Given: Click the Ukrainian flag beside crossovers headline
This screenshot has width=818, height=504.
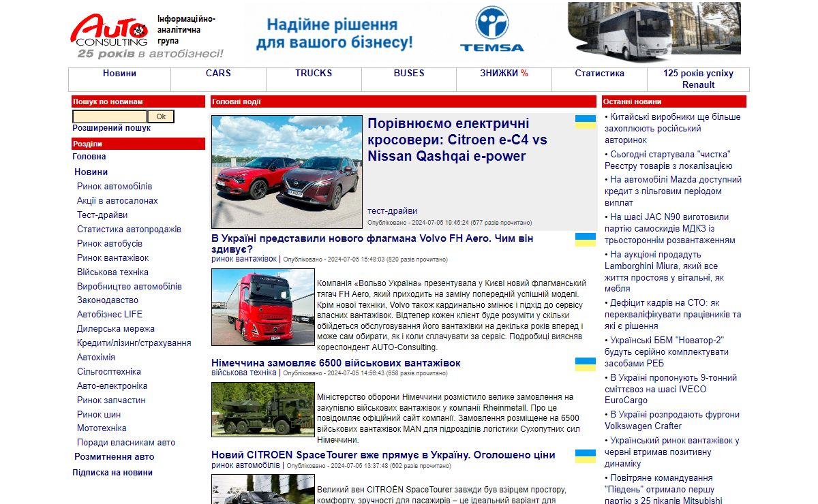Looking at the screenshot, I should click(586, 122).
